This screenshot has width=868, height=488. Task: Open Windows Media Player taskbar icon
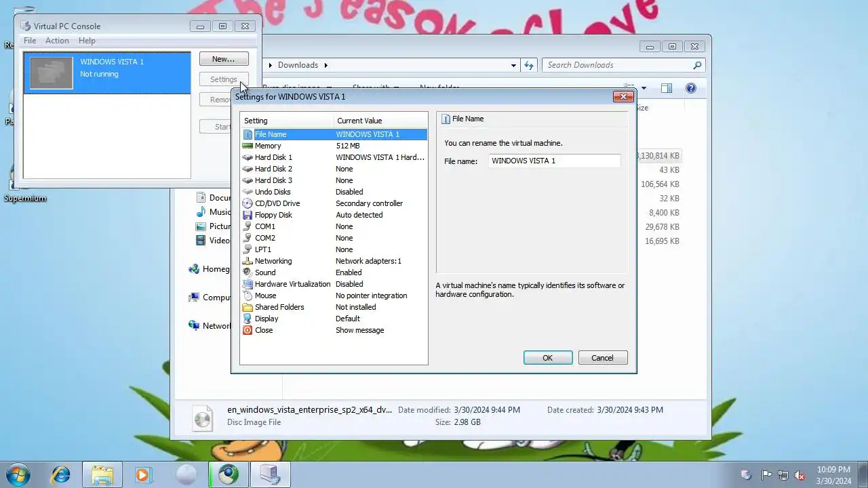coord(143,474)
